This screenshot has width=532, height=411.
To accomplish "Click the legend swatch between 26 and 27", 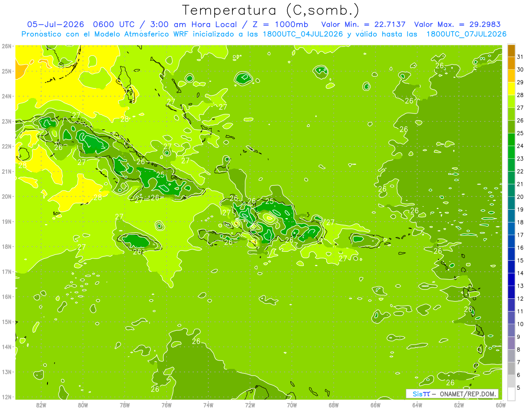I will pos(511,114).
